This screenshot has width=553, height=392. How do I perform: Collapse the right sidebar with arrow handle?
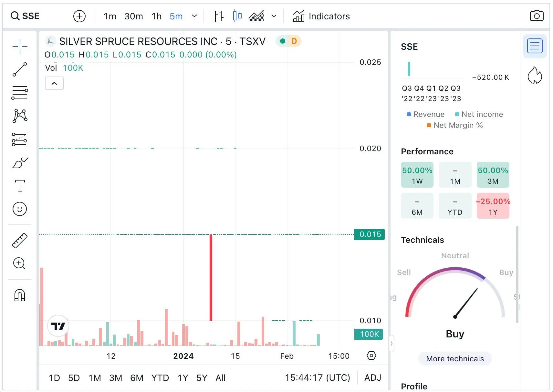(x=391, y=344)
